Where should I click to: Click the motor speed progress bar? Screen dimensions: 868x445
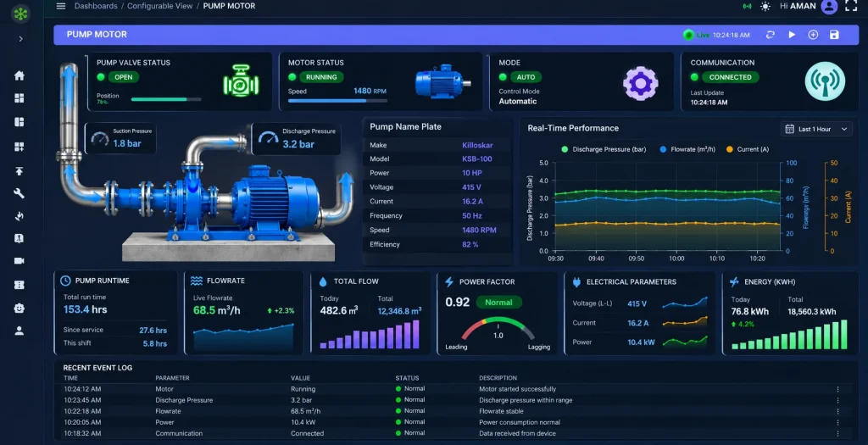337,101
